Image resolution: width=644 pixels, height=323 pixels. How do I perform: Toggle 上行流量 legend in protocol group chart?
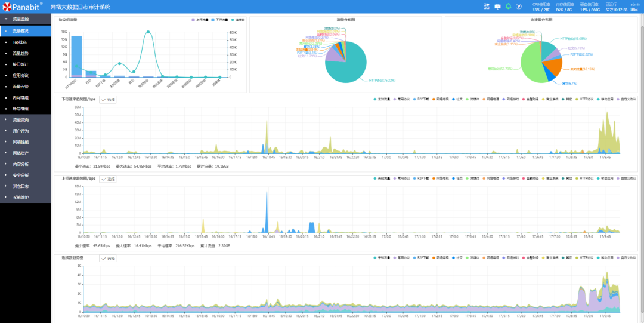[x=200, y=20]
